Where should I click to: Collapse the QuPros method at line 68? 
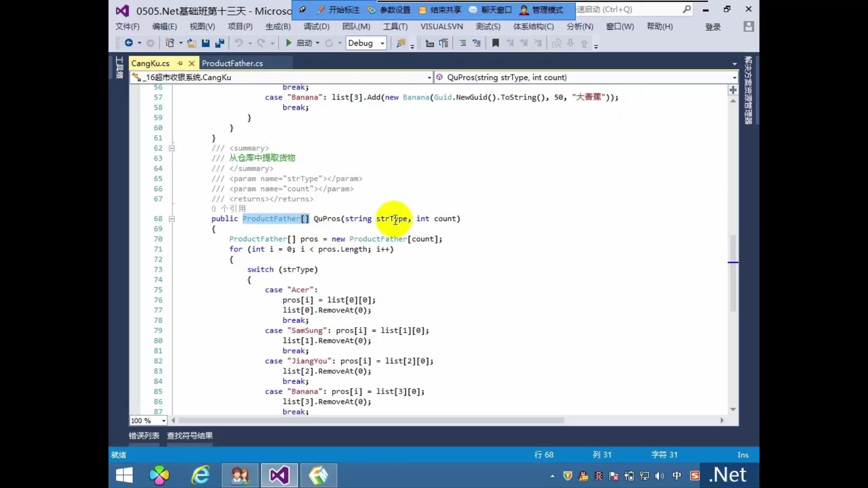click(x=172, y=219)
